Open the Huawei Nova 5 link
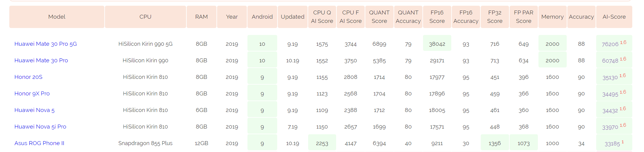The height and width of the screenshot is (152, 644). (x=34, y=110)
